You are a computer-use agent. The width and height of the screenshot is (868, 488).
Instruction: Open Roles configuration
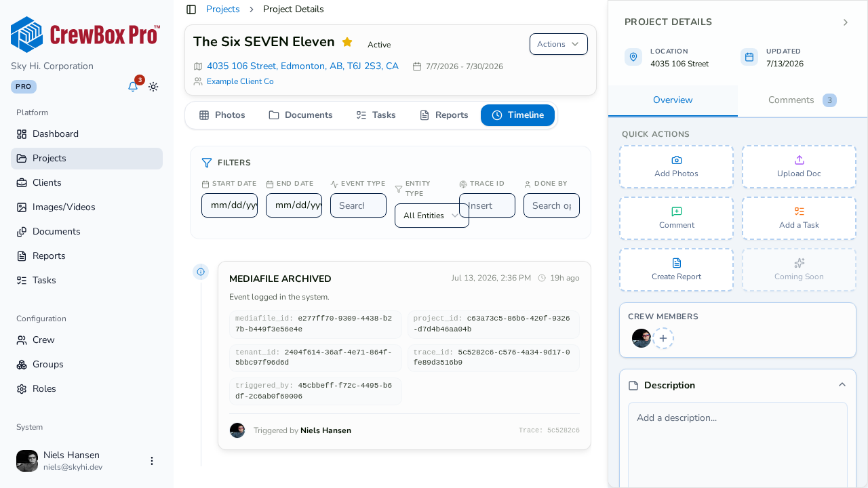tap(87, 389)
